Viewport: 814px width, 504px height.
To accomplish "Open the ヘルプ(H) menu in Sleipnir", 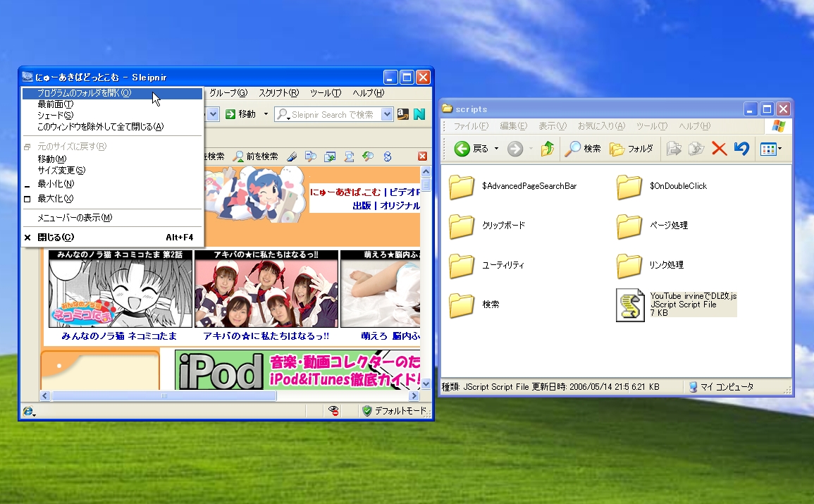I will point(368,93).
